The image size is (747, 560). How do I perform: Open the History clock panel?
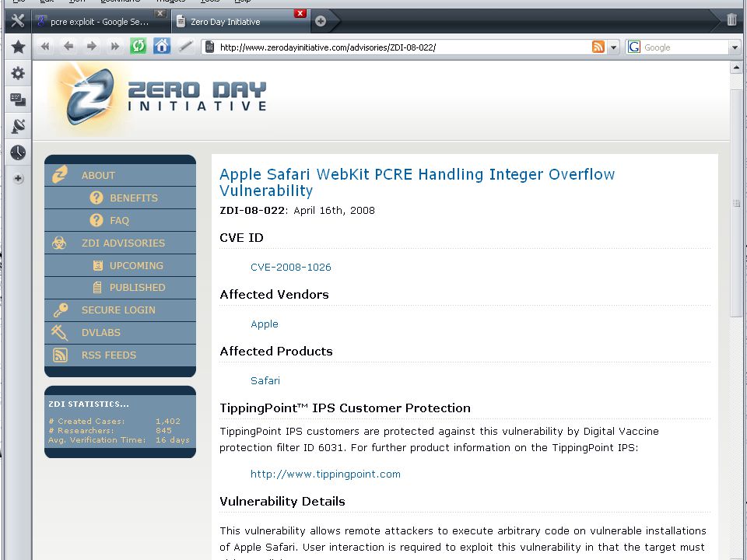pyautogui.click(x=18, y=152)
